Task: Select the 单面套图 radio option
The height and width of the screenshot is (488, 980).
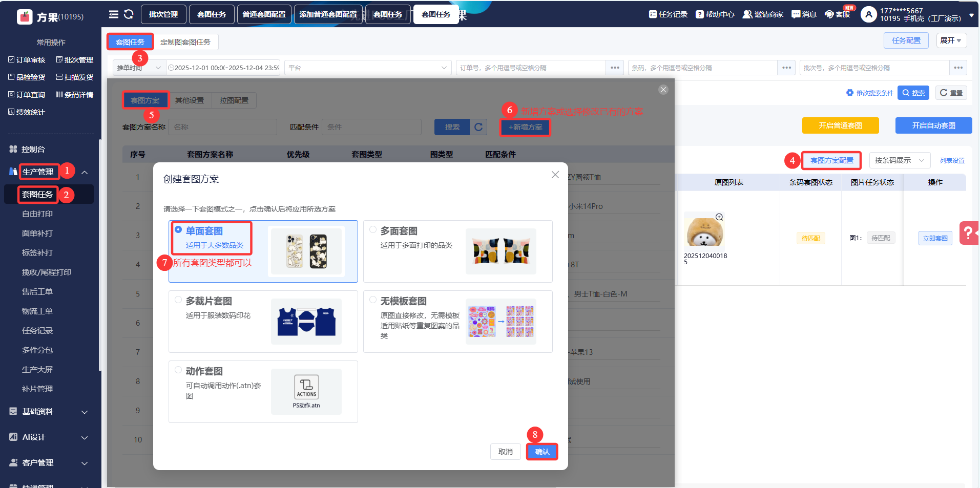Action: [178, 230]
